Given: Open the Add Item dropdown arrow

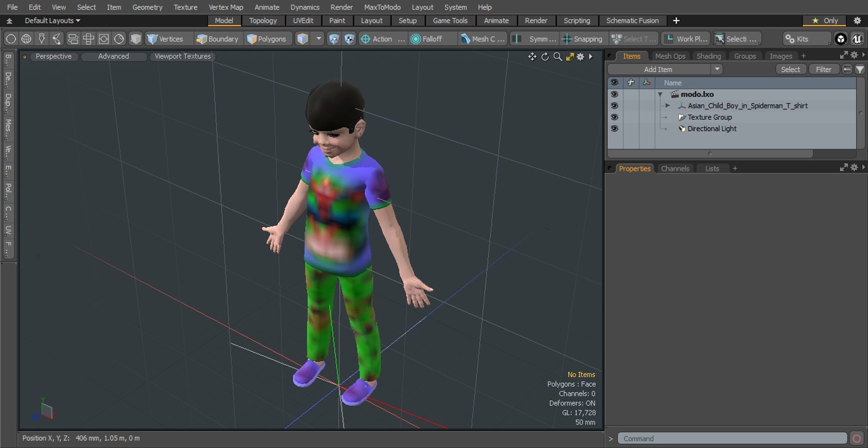Looking at the screenshot, I should coord(717,69).
